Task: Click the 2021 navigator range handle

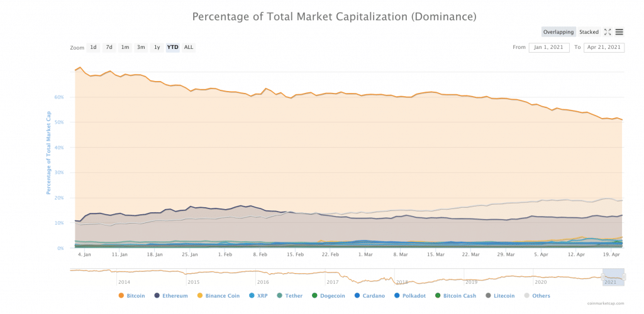Action: tap(602, 277)
